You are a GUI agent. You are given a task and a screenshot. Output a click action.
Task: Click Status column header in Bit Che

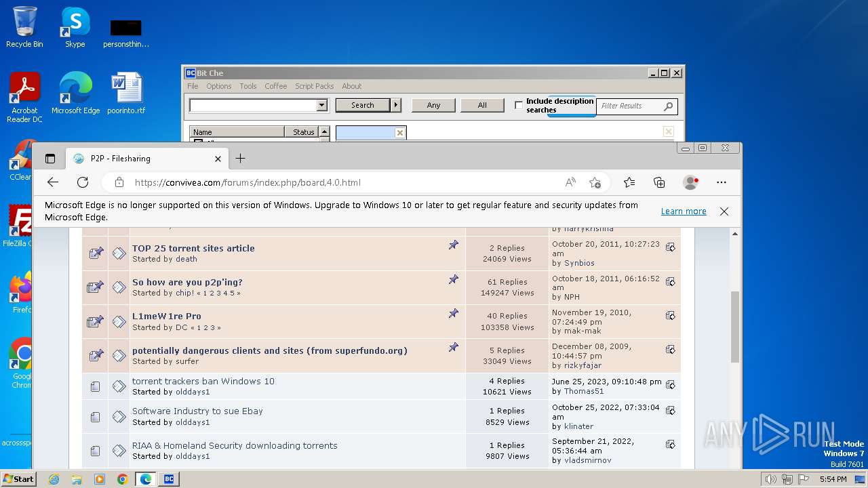pyautogui.click(x=302, y=132)
